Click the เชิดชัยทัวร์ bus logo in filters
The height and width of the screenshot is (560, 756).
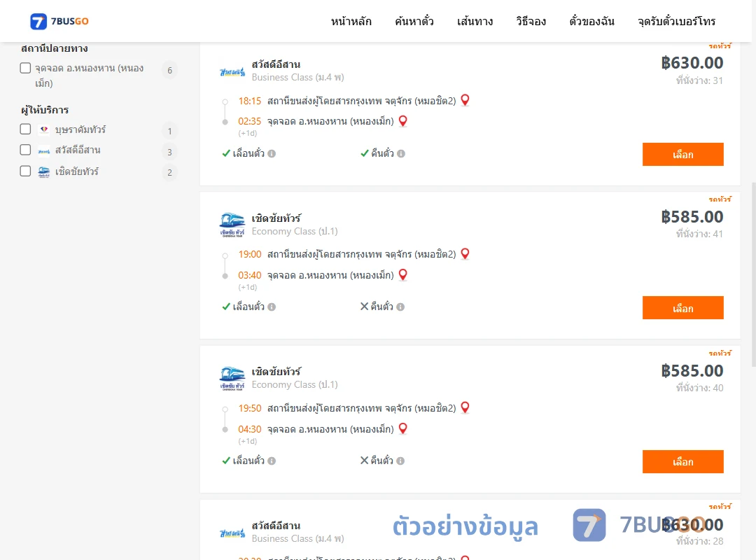click(x=44, y=171)
